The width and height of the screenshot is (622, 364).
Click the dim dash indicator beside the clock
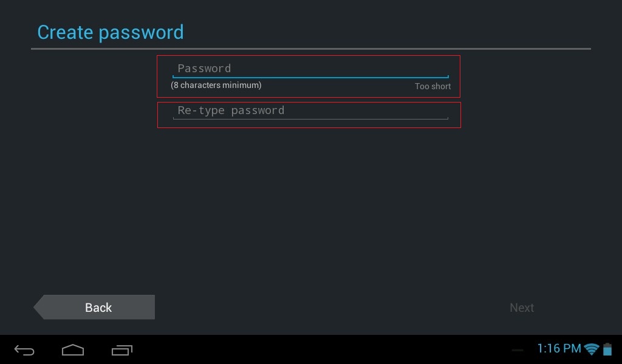[518, 351]
